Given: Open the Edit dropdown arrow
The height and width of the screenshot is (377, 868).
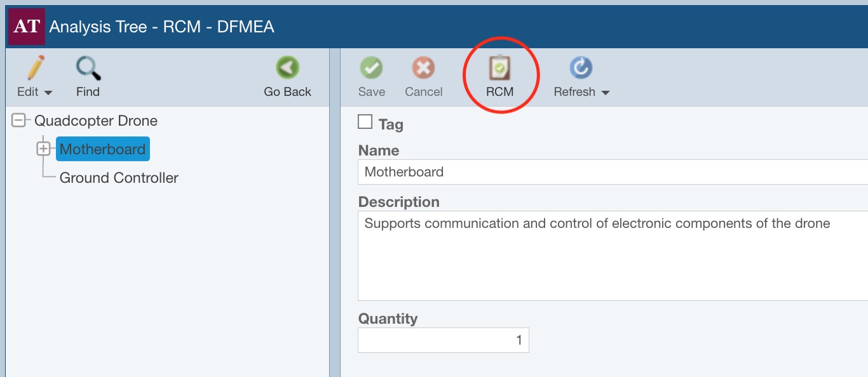Looking at the screenshot, I should pos(48,93).
